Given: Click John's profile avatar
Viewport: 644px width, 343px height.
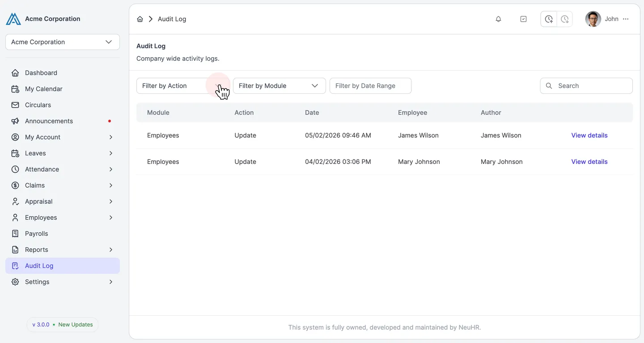Looking at the screenshot, I should coord(593,19).
